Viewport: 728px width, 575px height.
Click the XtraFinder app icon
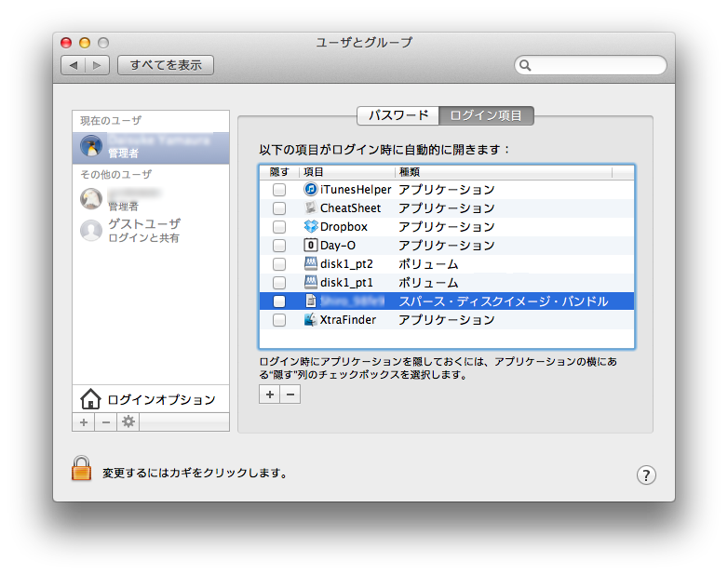(x=311, y=320)
